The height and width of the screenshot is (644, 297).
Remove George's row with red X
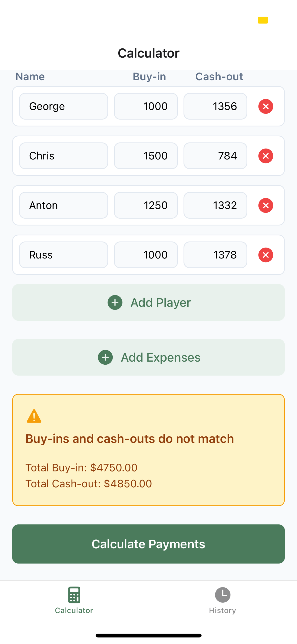pos(265,106)
